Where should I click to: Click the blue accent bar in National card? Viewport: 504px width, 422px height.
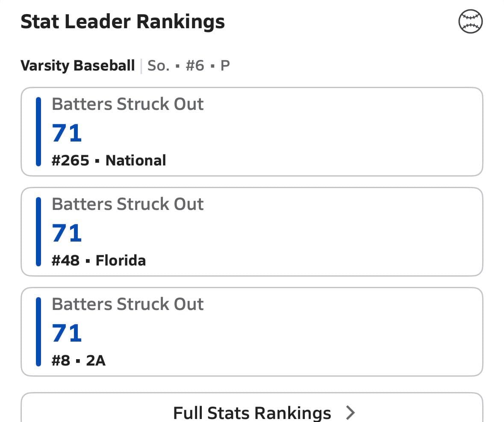pyautogui.click(x=38, y=132)
